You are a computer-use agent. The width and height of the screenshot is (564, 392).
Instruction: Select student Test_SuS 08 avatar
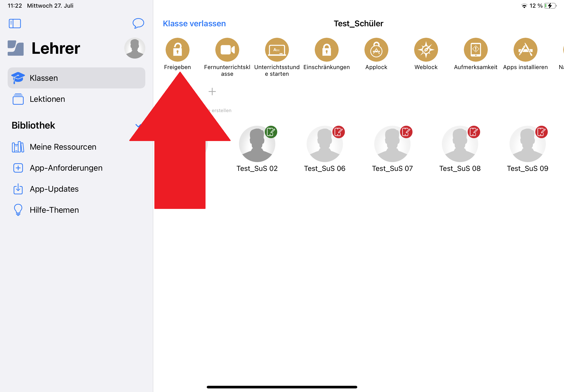pyautogui.click(x=460, y=144)
